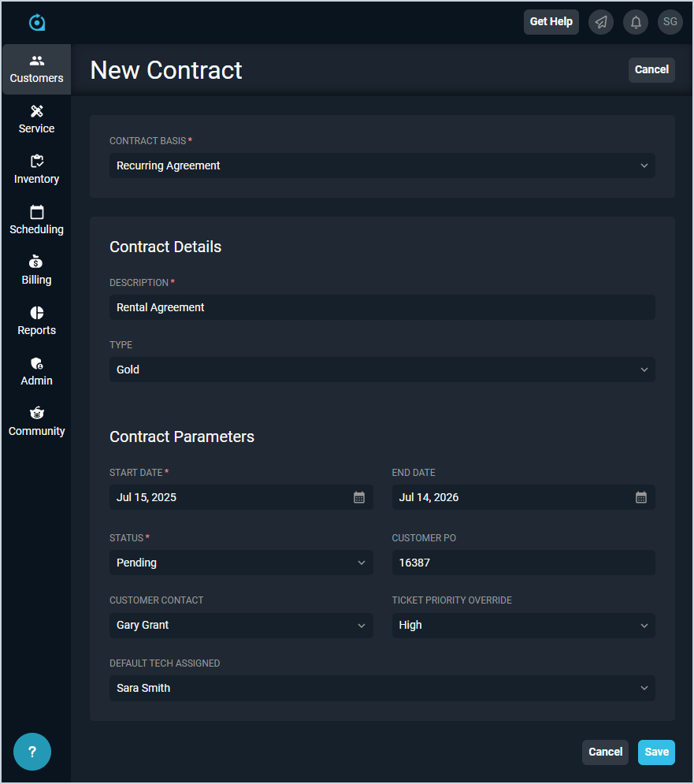This screenshot has width=694, height=784.
Task: Open the announcements paper plane icon
Action: click(x=601, y=22)
